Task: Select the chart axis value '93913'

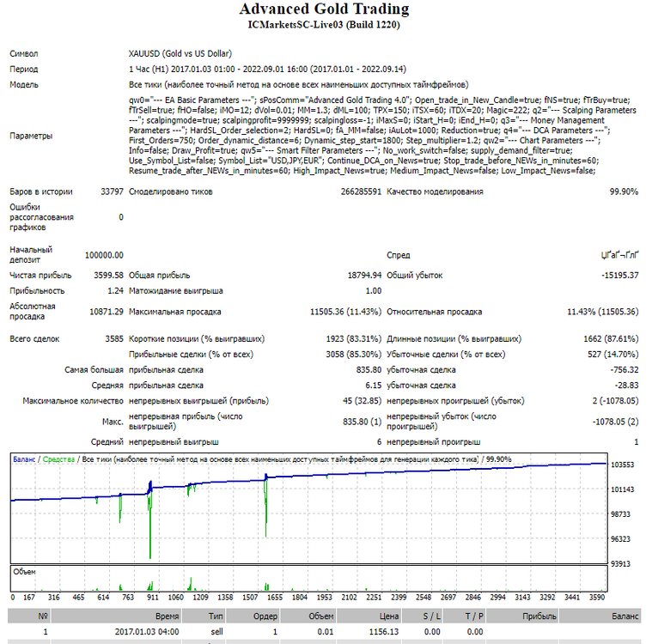Action: click(620, 564)
